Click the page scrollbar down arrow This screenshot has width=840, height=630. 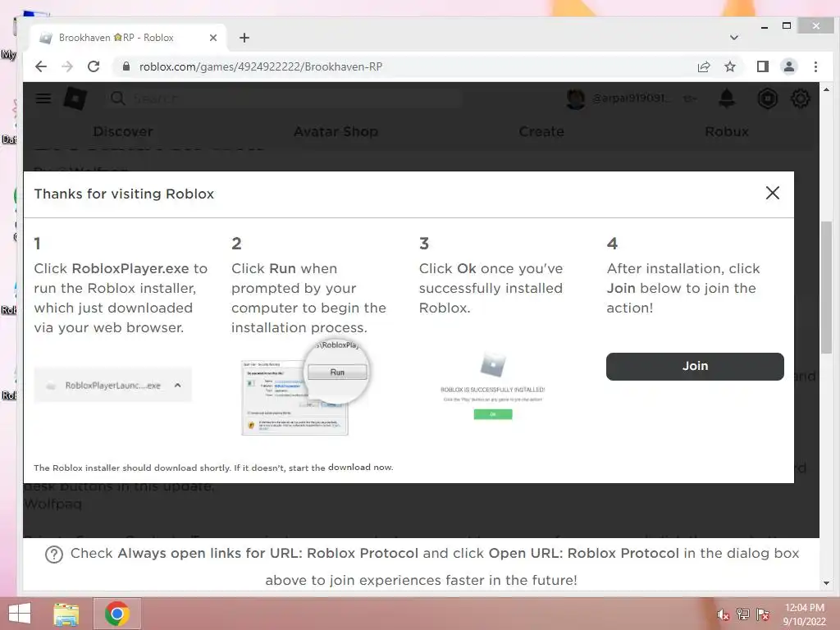(x=826, y=583)
